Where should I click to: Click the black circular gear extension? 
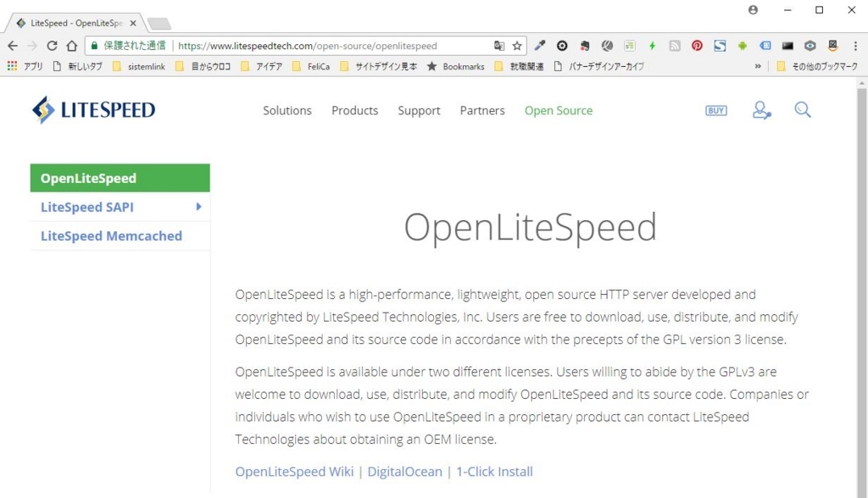(x=562, y=46)
